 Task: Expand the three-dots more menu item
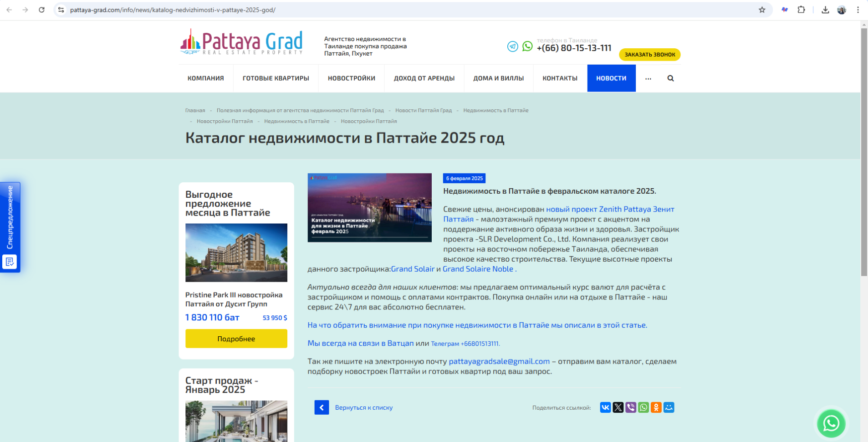[648, 78]
